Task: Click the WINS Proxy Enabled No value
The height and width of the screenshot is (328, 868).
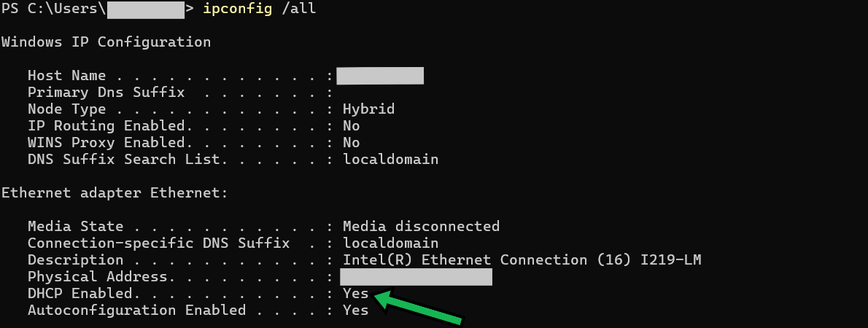Action: pyautogui.click(x=351, y=143)
